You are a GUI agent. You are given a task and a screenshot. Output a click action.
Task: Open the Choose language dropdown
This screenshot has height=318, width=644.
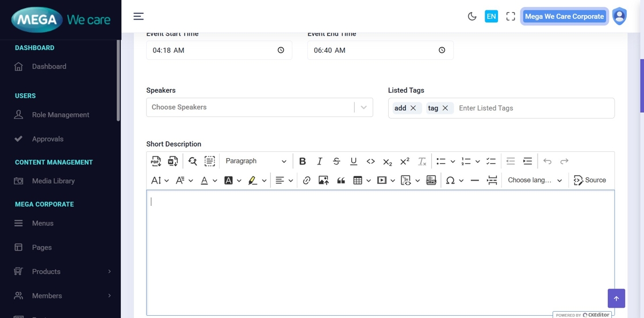click(535, 181)
